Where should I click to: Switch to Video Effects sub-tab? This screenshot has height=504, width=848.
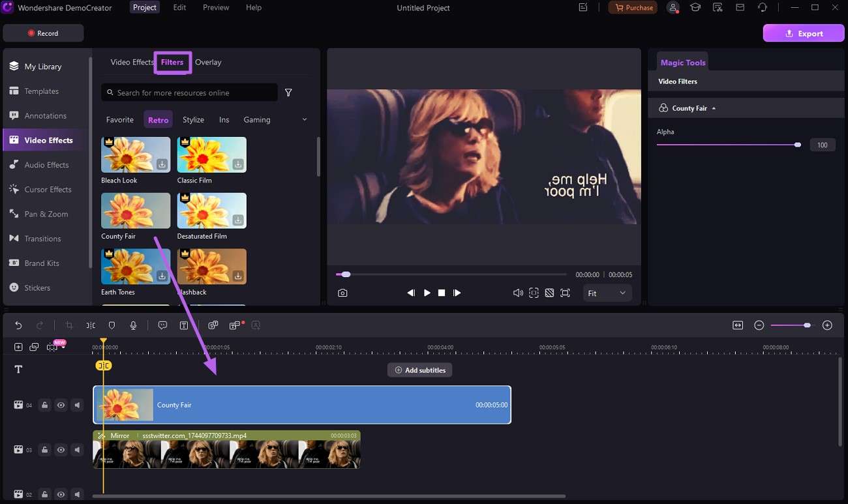[x=132, y=62]
